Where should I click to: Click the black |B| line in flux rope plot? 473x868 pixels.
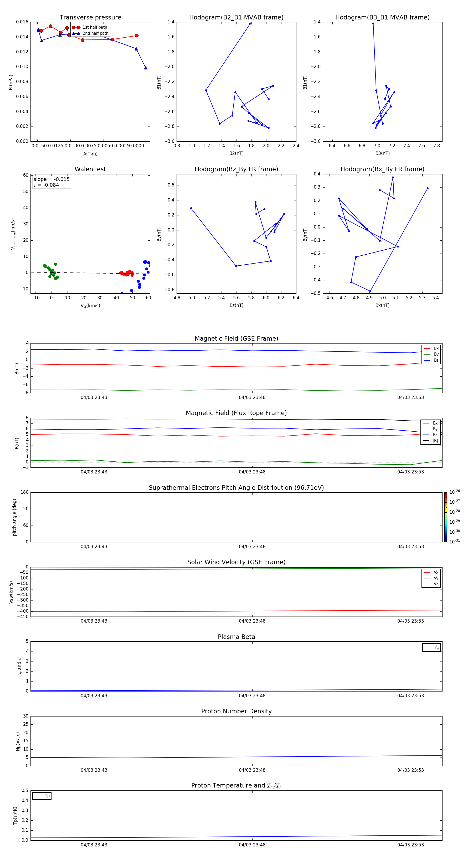click(236, 419)
